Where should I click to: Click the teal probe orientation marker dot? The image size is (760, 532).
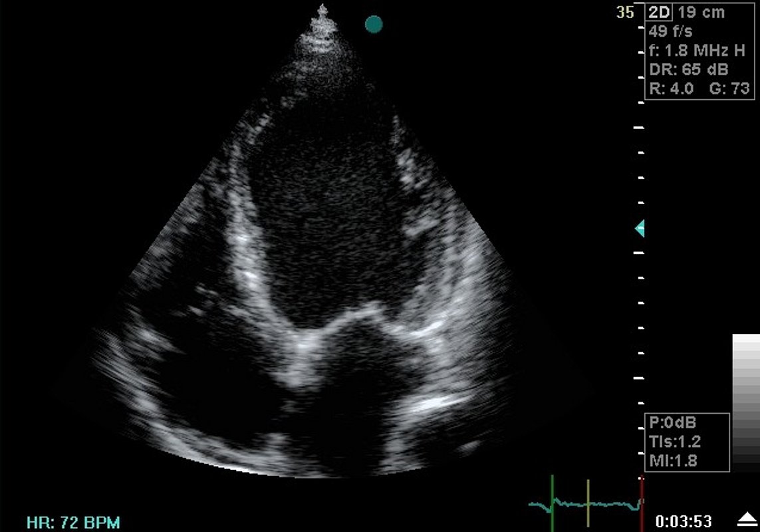[x=374, y=24]
